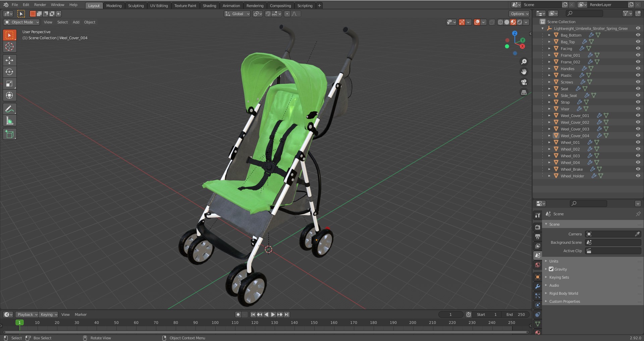Toggle X-ray display in viewport header
Image resolution: width=644 pixels, height=341 pixels.
[492, 22]
